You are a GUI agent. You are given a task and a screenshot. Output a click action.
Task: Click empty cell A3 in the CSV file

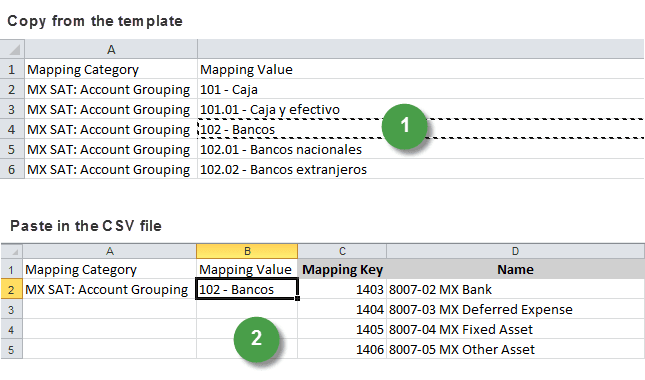[109, 309]
